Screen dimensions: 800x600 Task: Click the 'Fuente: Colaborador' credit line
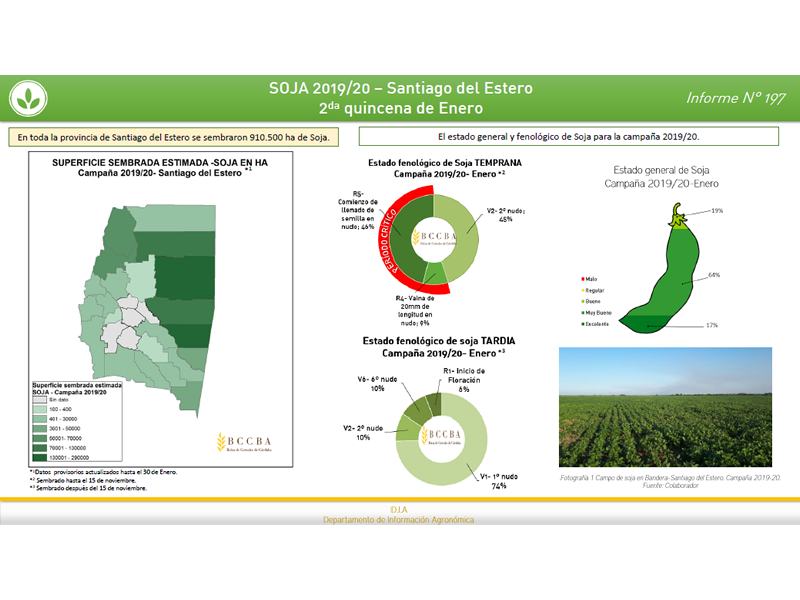[x=670, y=486]
